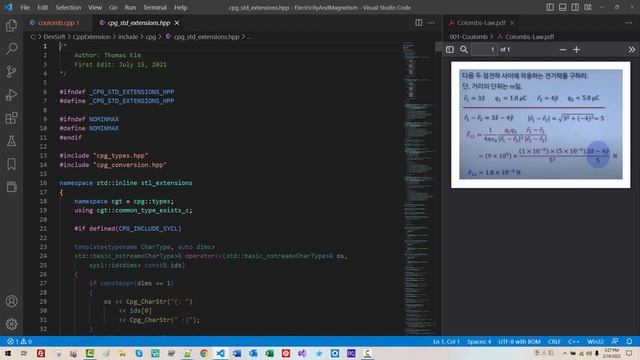Image resolution: width=640 pixels, height=360 pixels.
Task: Open Google Chrome from taskbar
Action: click(x=204, y=353)
